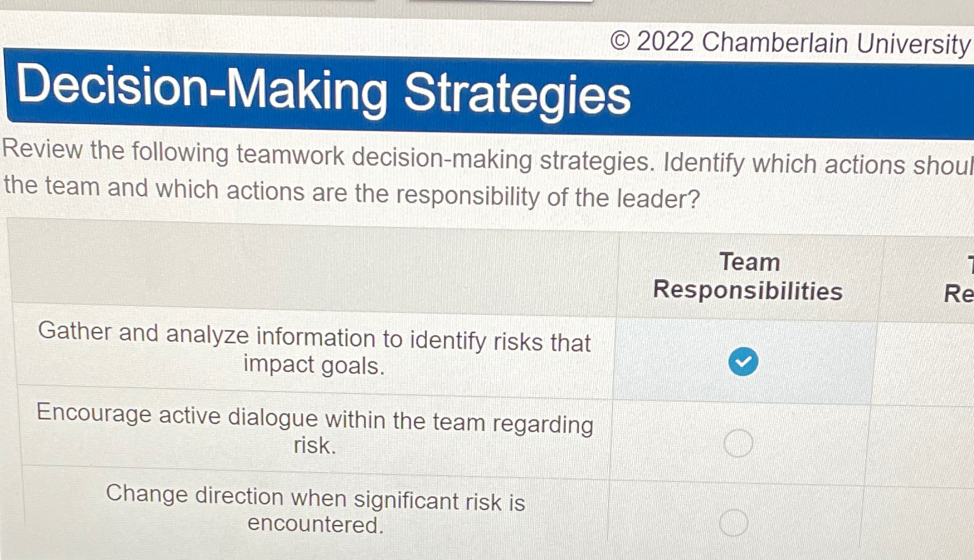
Task: Mark encourage active dialogue as Team Responsibility
Action: [x=737, y=443]
